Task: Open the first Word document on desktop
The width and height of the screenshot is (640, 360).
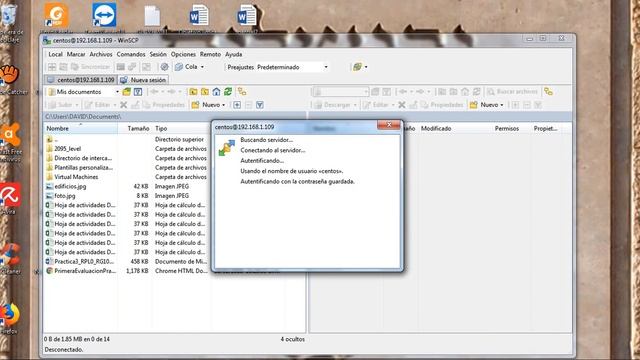Action: tap(199, 16)
